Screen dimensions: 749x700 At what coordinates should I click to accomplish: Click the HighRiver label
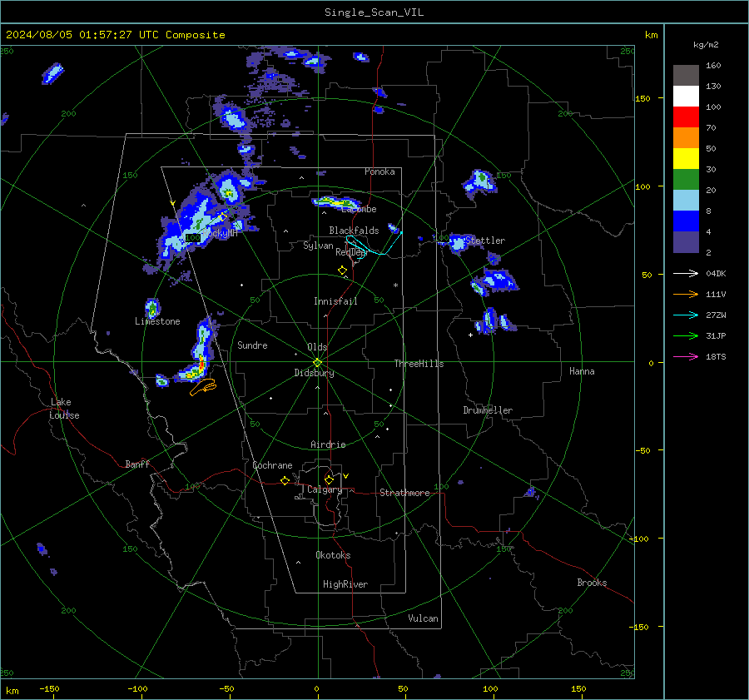(345, 584)
